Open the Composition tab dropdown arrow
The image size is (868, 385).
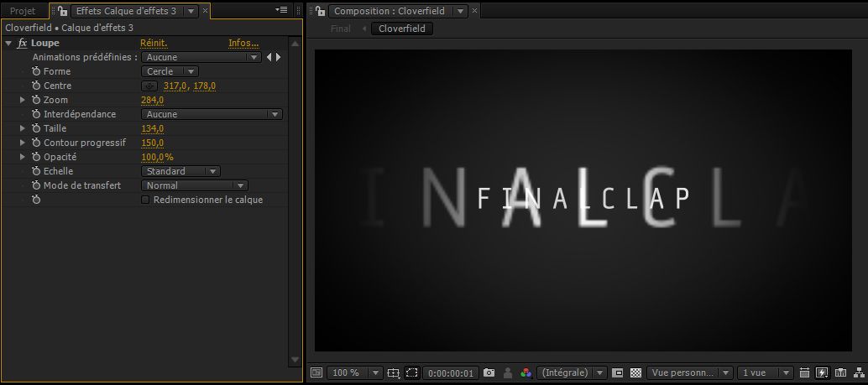coord(459,11)
